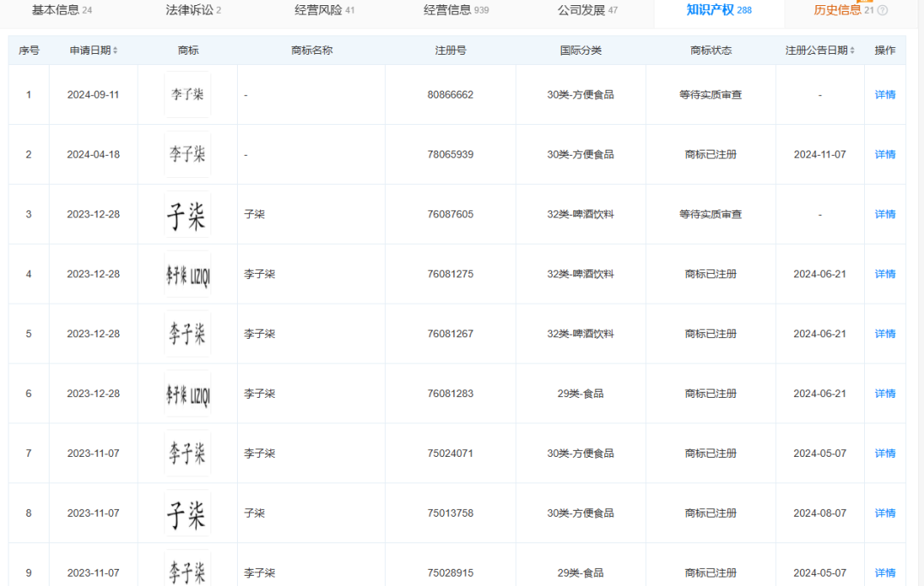Open 子柒 trademark image in row 3
The image size is (924, 586).
(187, 215)
